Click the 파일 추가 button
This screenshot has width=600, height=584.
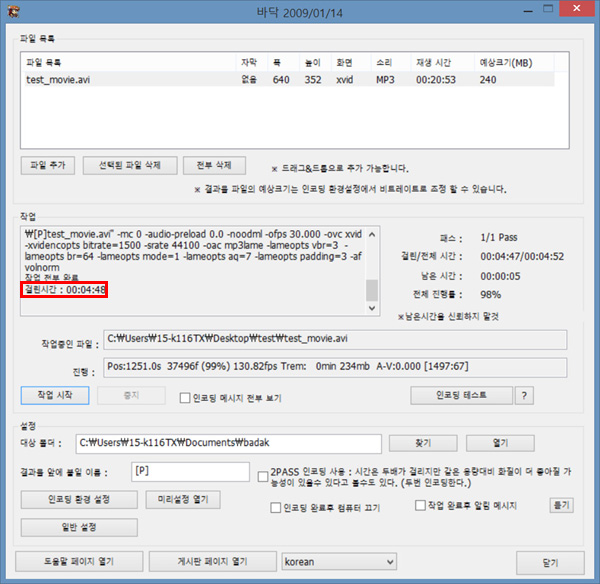click(x=48, y=165)
